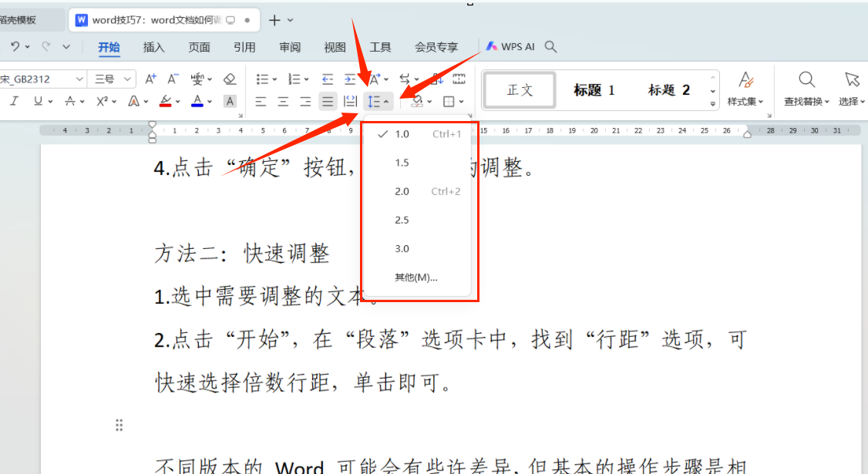Click the text effects outlined A icon
The height and width of the screenshot is (474, 868).
(x=133, y=101)
